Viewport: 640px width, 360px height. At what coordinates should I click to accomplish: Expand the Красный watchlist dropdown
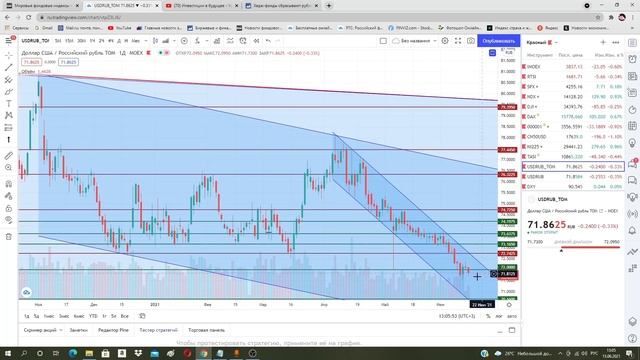pos(556,42)
